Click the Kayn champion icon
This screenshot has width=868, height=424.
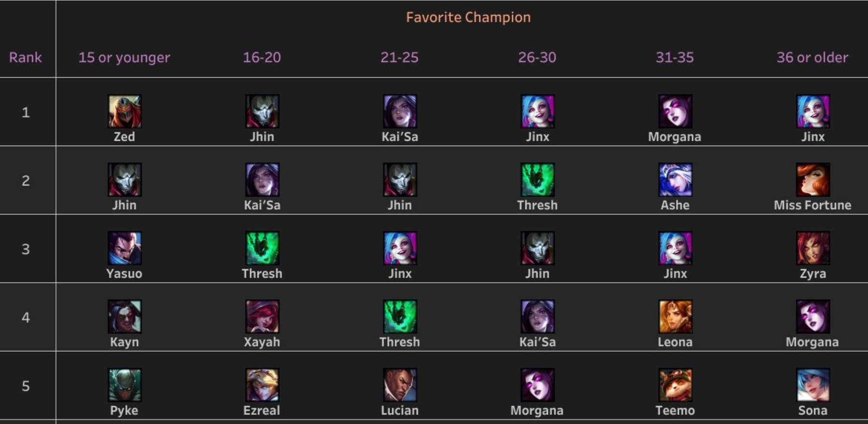[124, 317]
